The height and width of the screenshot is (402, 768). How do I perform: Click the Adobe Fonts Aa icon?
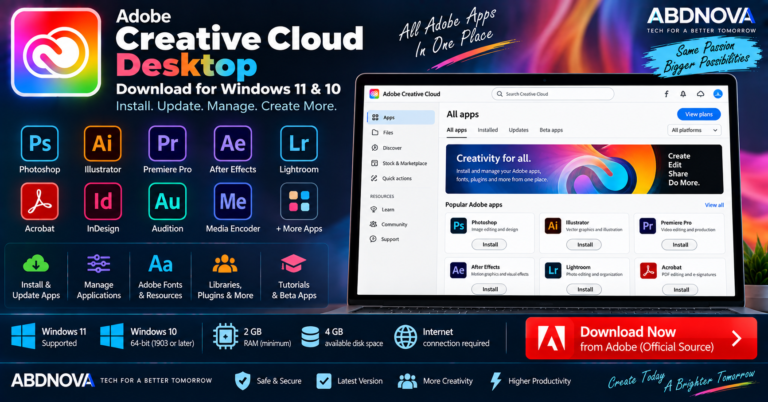(160, 264)
